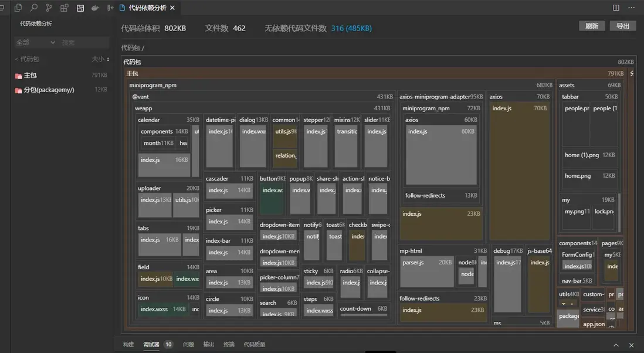Close the 代码依赖分析 editor tab
Screen dimensions: 644x353
click(x=172, y=8)
